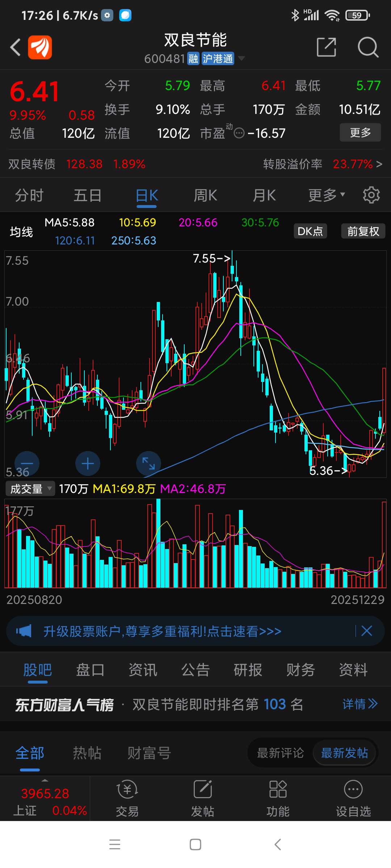Select the 日K chart tab

[147, 195]
